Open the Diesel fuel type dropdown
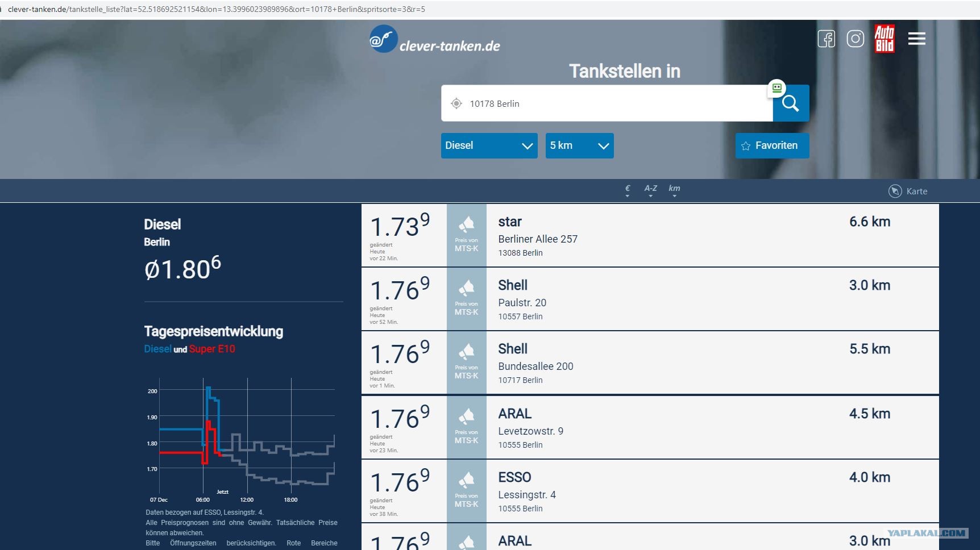 [x=489, y=145]
